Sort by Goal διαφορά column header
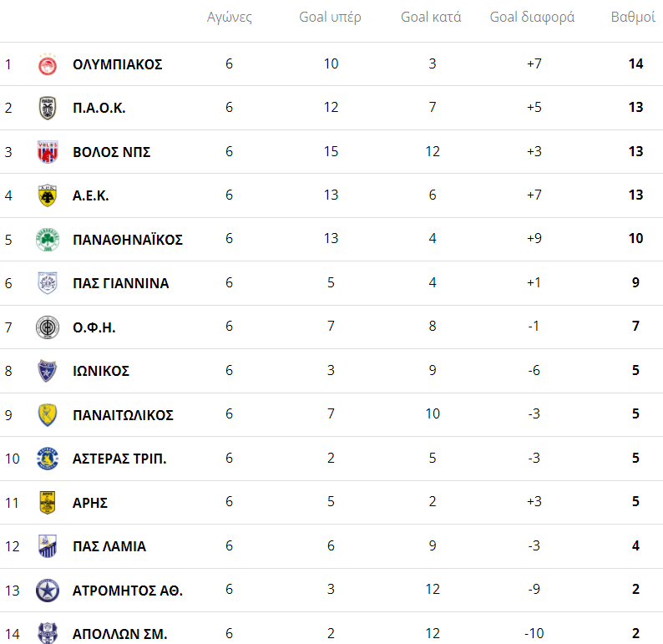663x644 pixels. pos(532,18)
